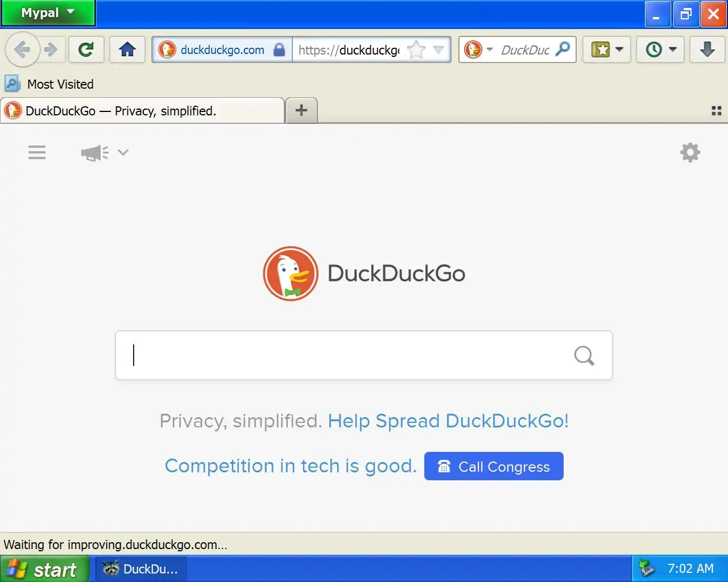Focus the URL address field
The image size is (728, 582).
[x=349, y=50]
